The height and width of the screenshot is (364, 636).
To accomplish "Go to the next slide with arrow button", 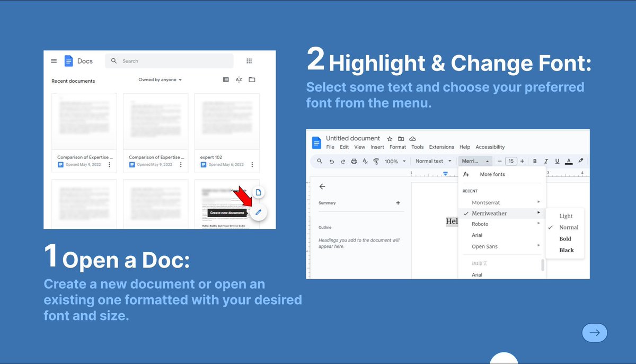I will [x=595, y=333].
